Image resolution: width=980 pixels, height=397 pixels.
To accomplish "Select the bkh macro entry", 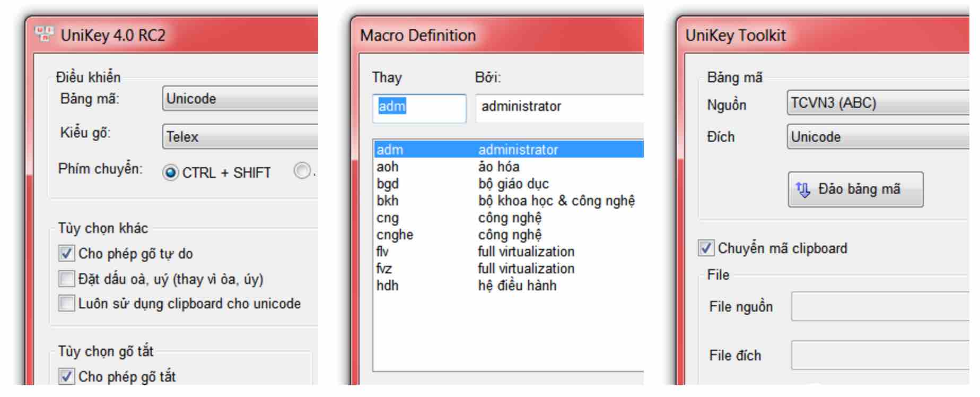I will 509,201.
